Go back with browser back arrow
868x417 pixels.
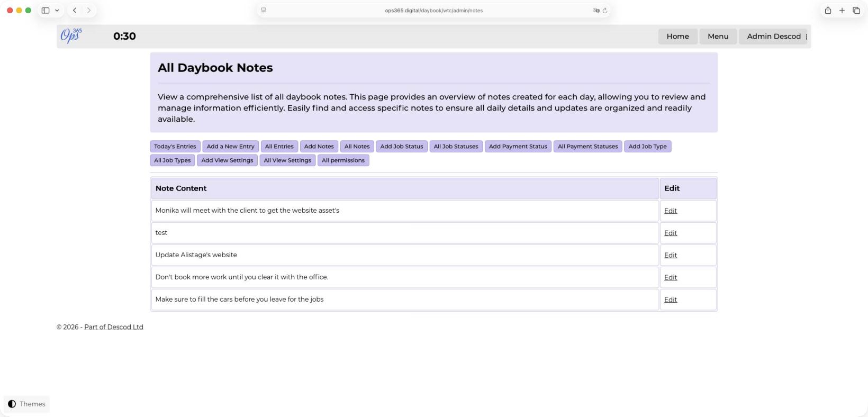(x=75, y=10)
